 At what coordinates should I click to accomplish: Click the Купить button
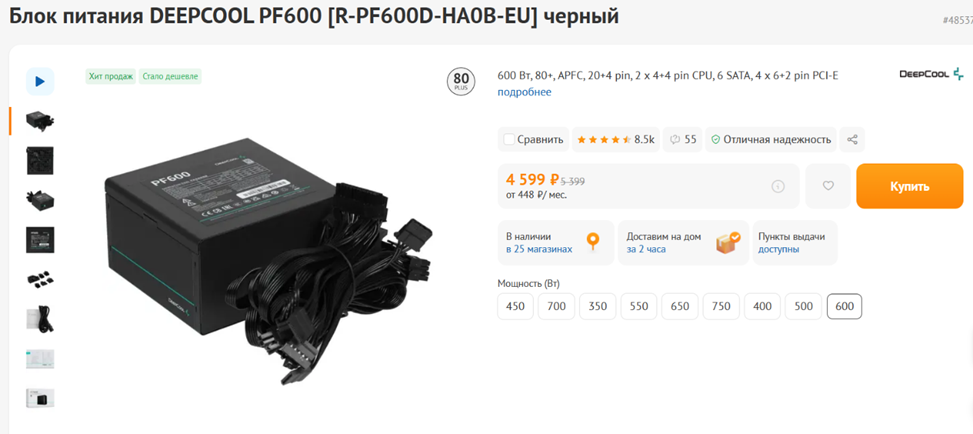910,186
